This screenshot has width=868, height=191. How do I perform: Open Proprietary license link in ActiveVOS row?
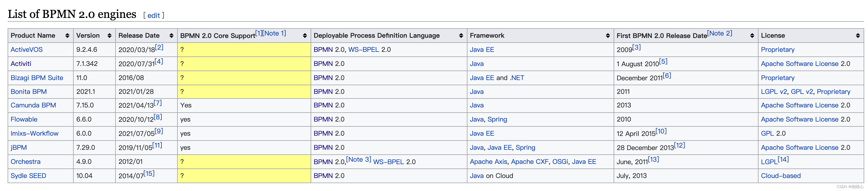click(777, 50)
